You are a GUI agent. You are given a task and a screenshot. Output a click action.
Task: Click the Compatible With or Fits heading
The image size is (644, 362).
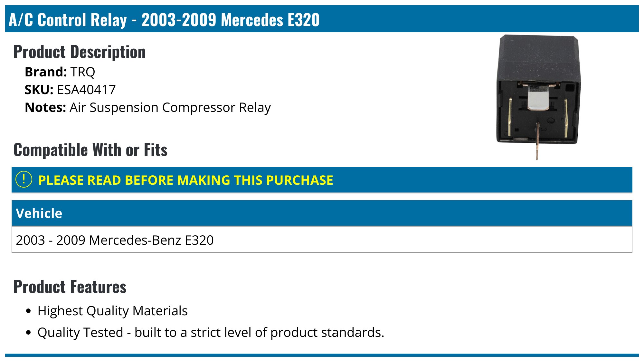[90, 150]
